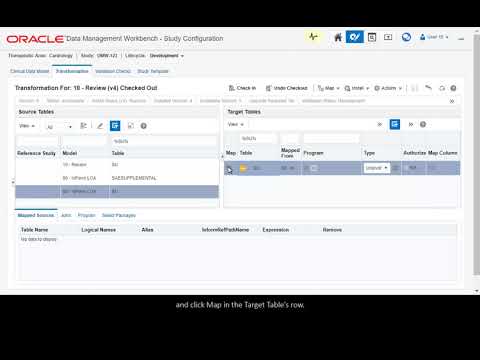Click the blue globe icon in the header

click(x=406, y=37)
